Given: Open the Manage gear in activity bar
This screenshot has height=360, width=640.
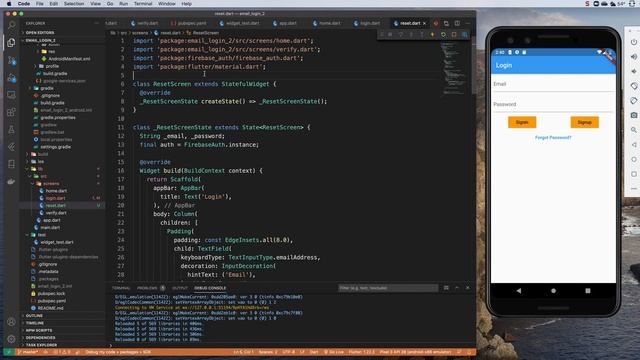Looking at the screenshot, I should coord(11,339).
